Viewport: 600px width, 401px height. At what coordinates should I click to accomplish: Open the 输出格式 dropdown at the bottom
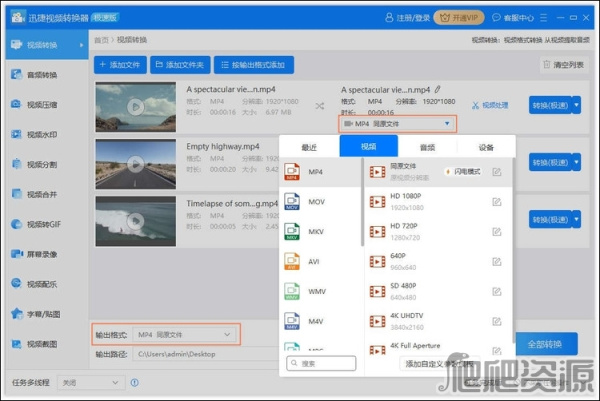(x=184, y=335)
